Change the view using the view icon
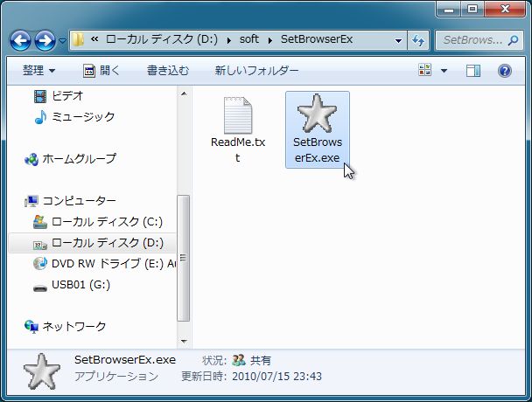The height and width of the screenshot is (402, 532). (424, 70)
